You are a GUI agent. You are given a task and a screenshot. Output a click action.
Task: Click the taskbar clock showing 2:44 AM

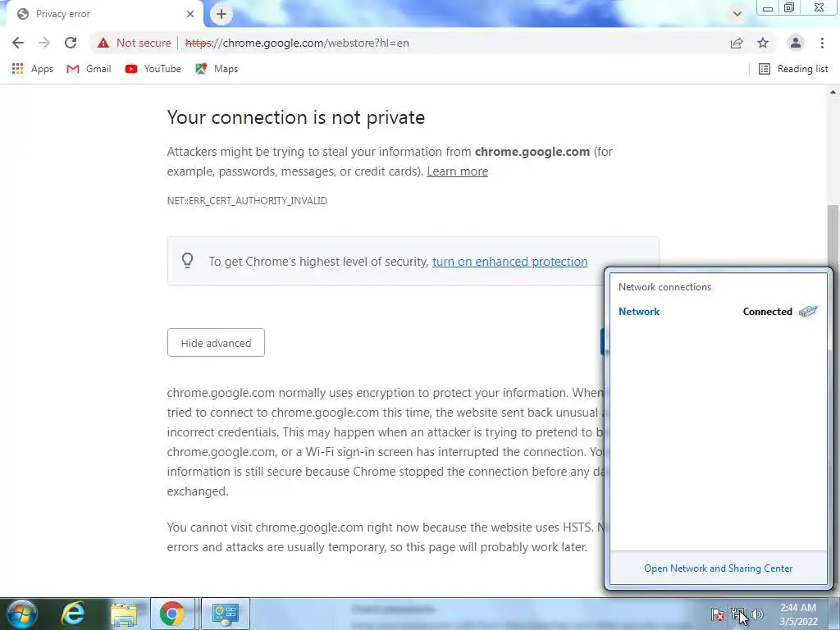point(798,614)
